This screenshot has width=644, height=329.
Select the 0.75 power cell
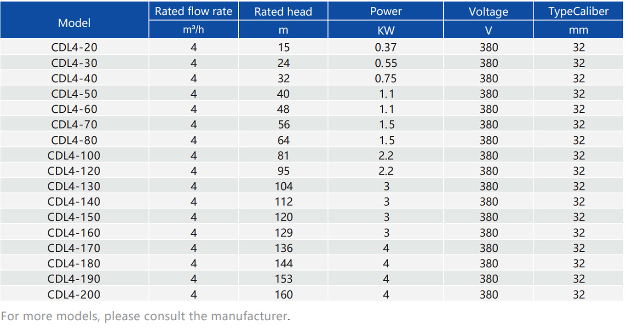point(385,78)
